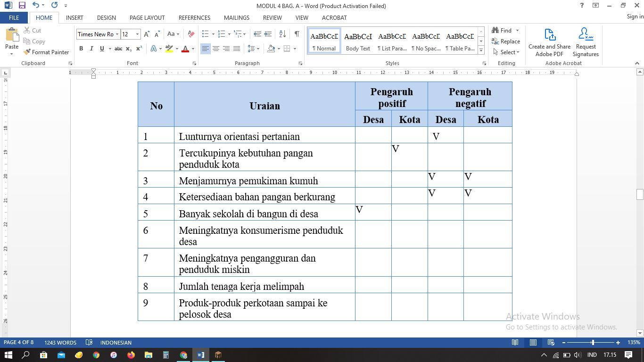Open File Explorer from the taskbar
Image resolution: width=644 pixels, height=362 pixels.
149,355
